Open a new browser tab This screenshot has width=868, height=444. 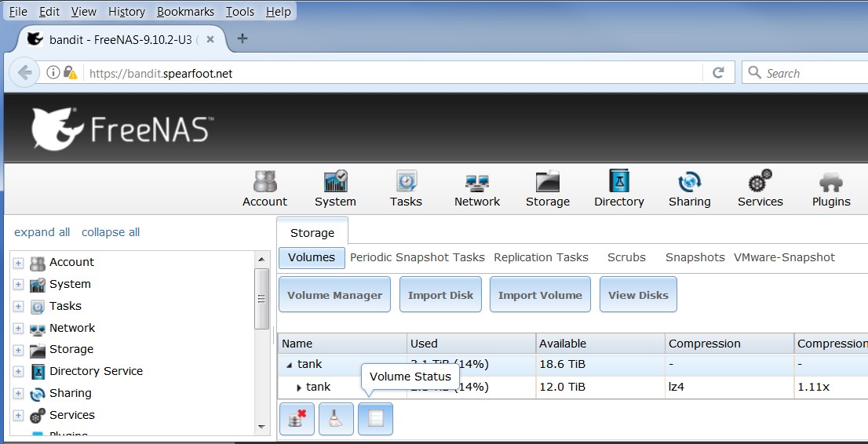[242, 38]
